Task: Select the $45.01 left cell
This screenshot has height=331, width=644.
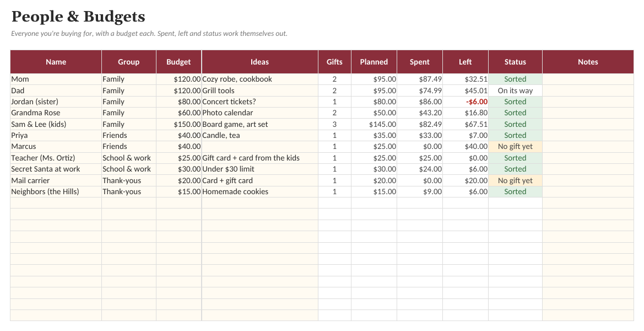Action: coord(466,90)
